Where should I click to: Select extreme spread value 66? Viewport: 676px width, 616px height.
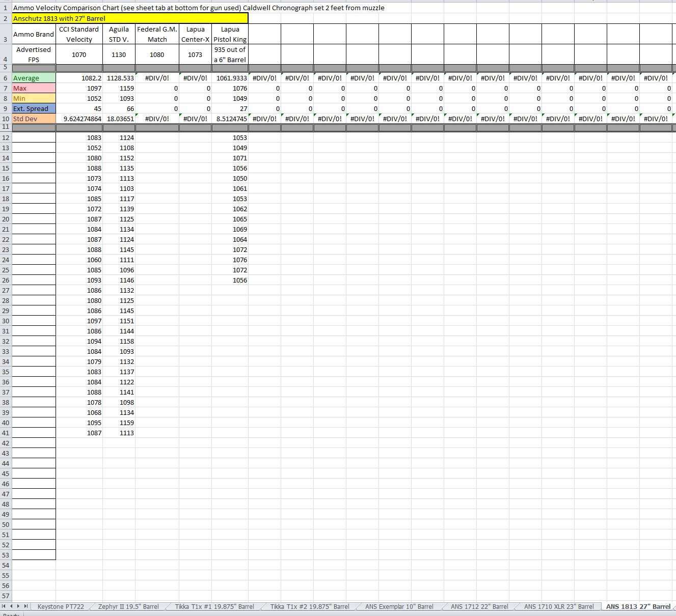(x=119, y=108)
